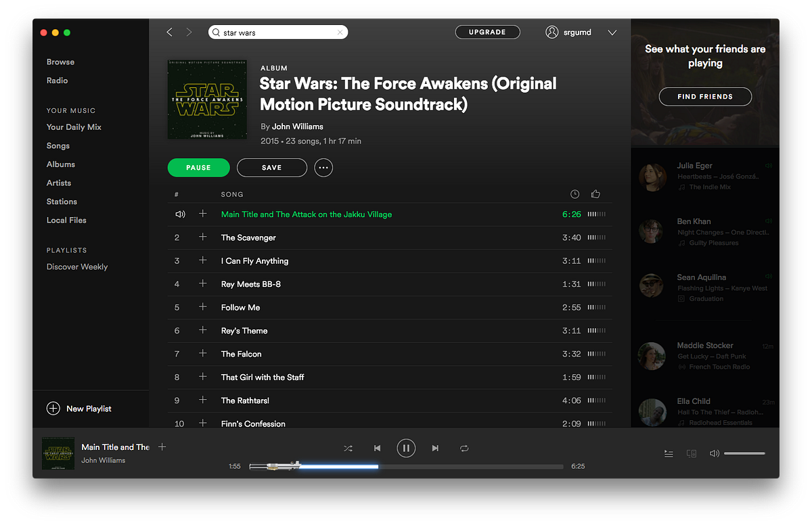
Task: Click the SAVE album button
Action: (x=271, y=167)
